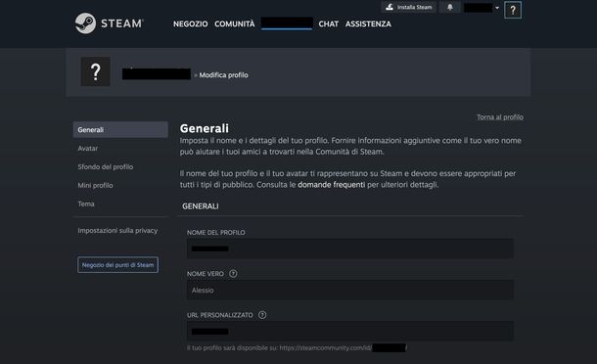This screenshot has height=364, width=597.
Task: Go to Chat
Action: click(x=328, y=24)
